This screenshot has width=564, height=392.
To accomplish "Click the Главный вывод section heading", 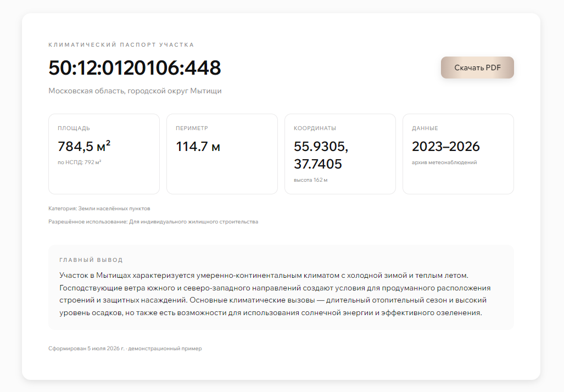I will pos(91,260).
